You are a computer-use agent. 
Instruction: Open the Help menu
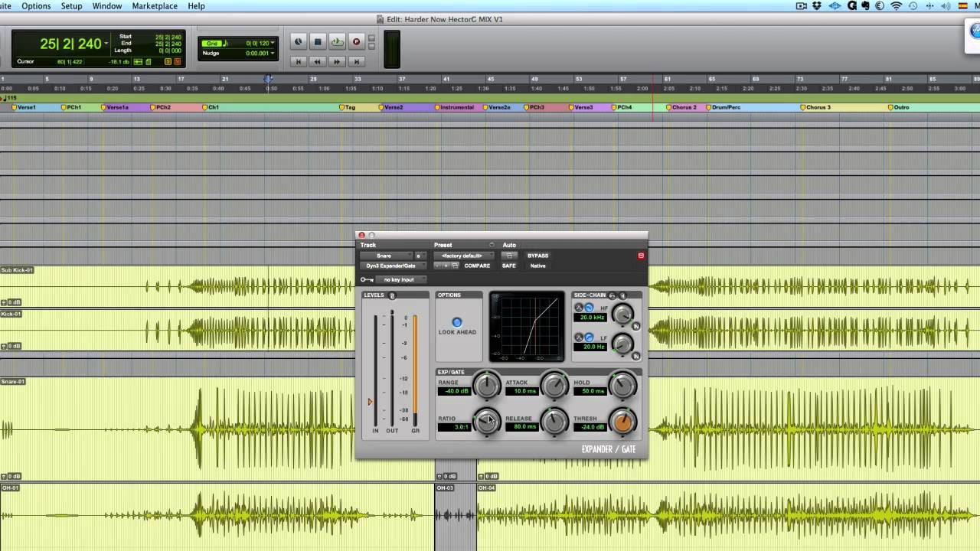pyautogui.click(x=196, y=6)
